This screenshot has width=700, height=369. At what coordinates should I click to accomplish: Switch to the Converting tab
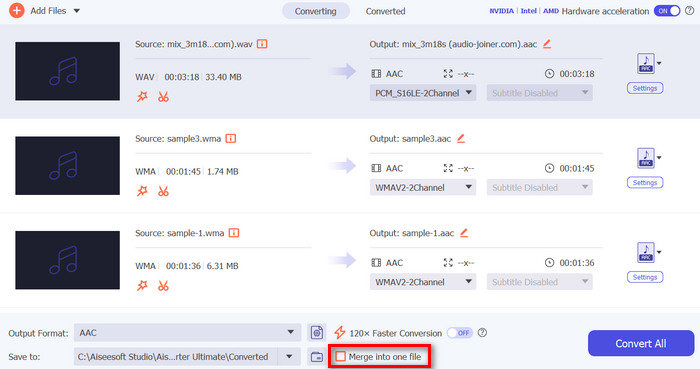(x=316, y=11)
